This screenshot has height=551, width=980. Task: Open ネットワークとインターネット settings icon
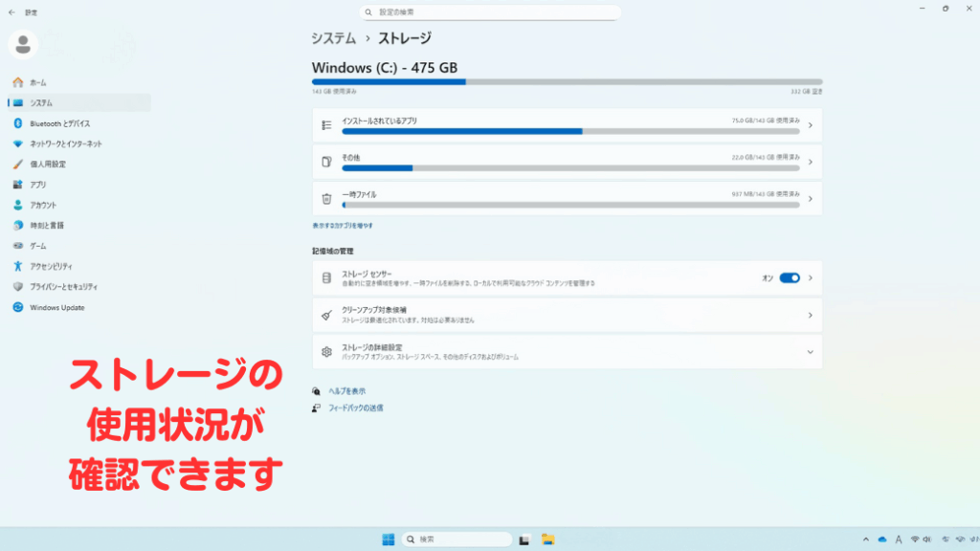[x=17, y=143]
